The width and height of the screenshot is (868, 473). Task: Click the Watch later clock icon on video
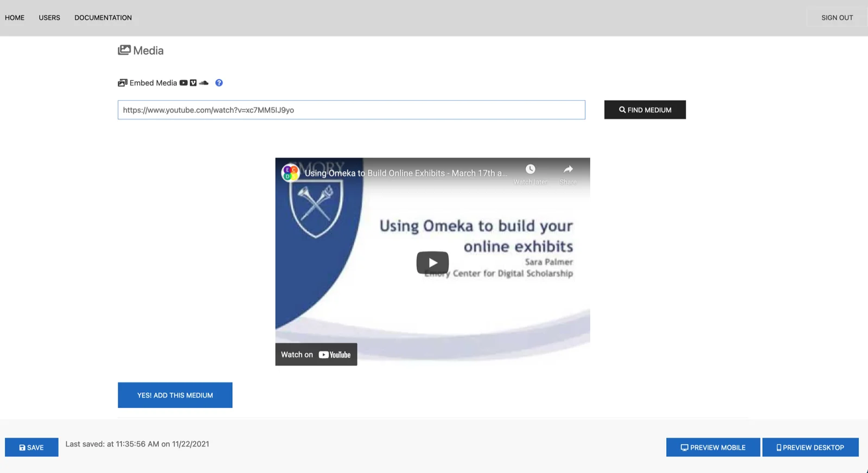pyautogui.click(x=531, y=169)
